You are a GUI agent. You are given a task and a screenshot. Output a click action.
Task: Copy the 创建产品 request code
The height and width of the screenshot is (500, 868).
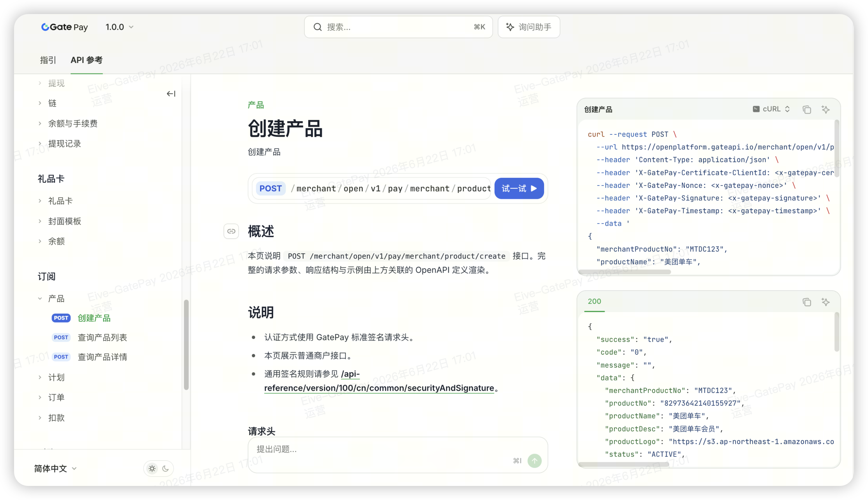click(x=807, y=109)
